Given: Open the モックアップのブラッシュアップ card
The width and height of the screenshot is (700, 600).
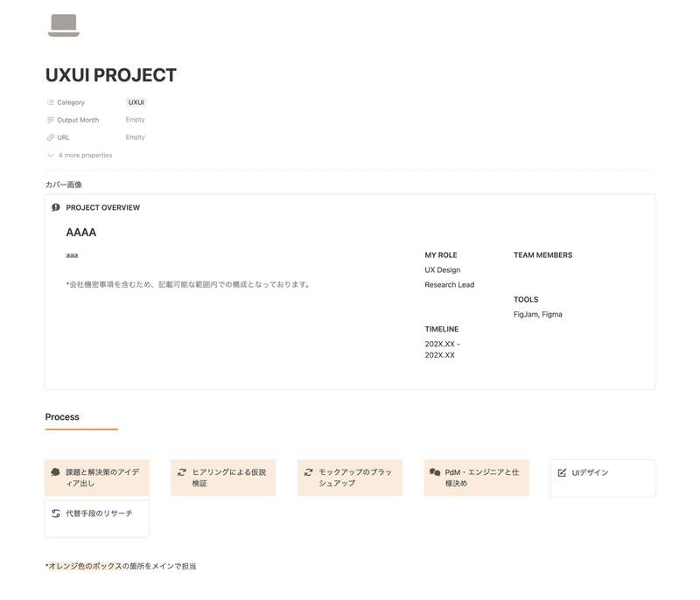Looking at the screenshot, I should 350,478.
